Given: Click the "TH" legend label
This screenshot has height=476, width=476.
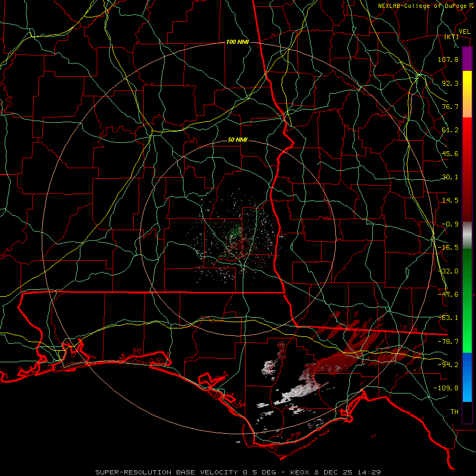Looking at the screenshot, I should pyautogui.click(x=454, y=412).
